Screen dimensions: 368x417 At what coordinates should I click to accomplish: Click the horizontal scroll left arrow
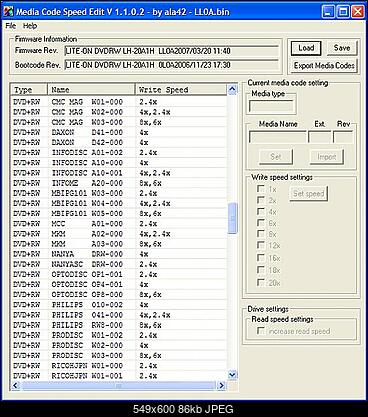tap(15, 386)
